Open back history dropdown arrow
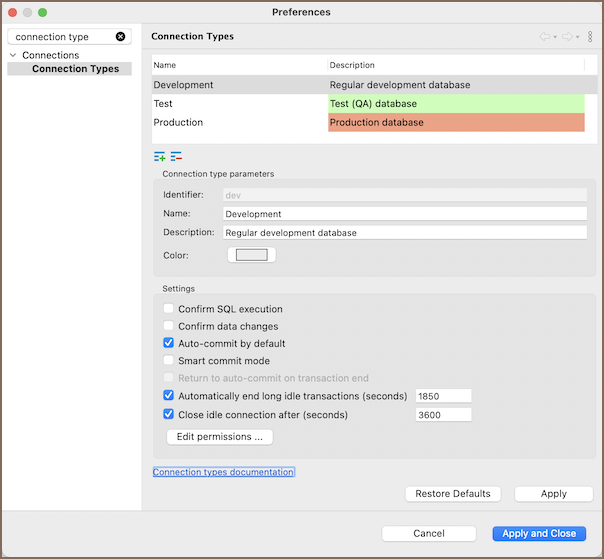Image resolution: width=604 pixels, height=559 pixels. pos(555,37)
